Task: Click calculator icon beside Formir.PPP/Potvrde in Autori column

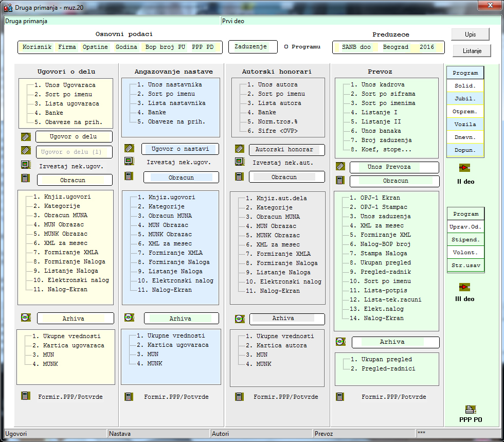Action: click(239, 397)
